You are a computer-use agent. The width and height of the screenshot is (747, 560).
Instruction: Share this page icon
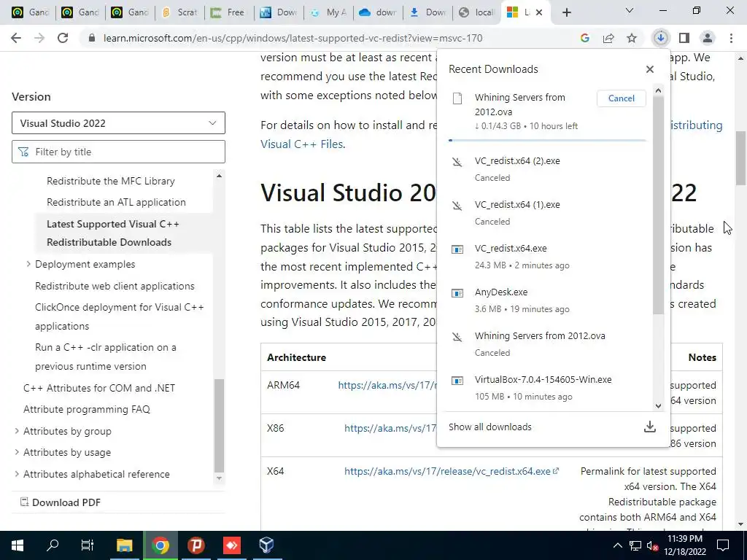point(608,38)
